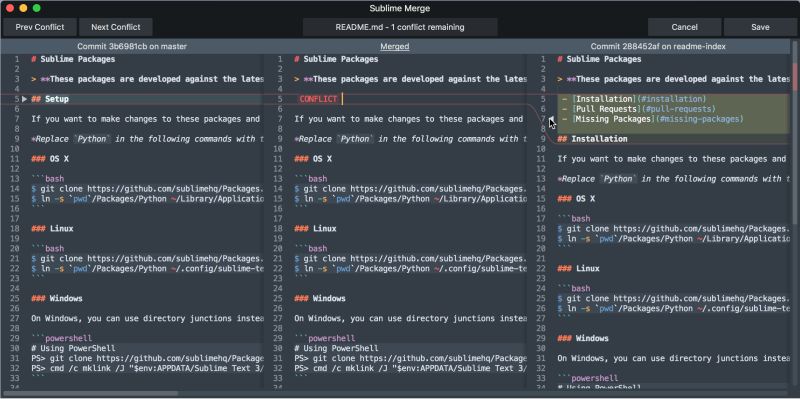Select 'Commit 288452af on readme-index' pane header
This screenshot has height=399, width=800.
658,46
